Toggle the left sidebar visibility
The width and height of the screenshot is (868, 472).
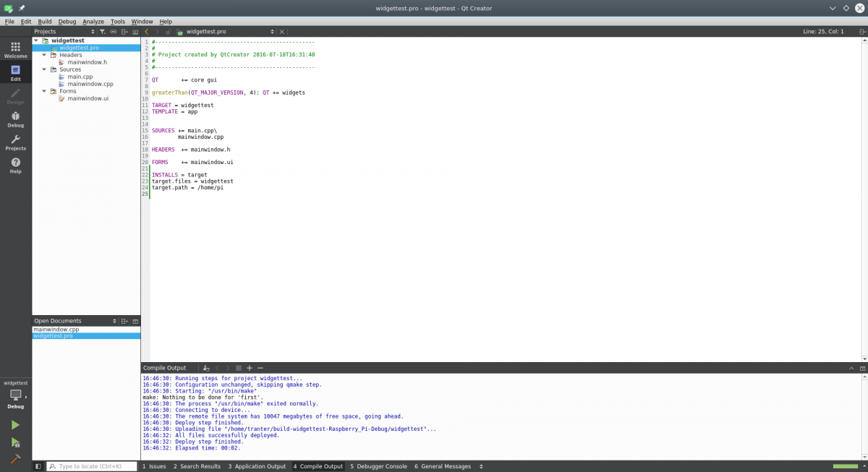coord(38,466)
